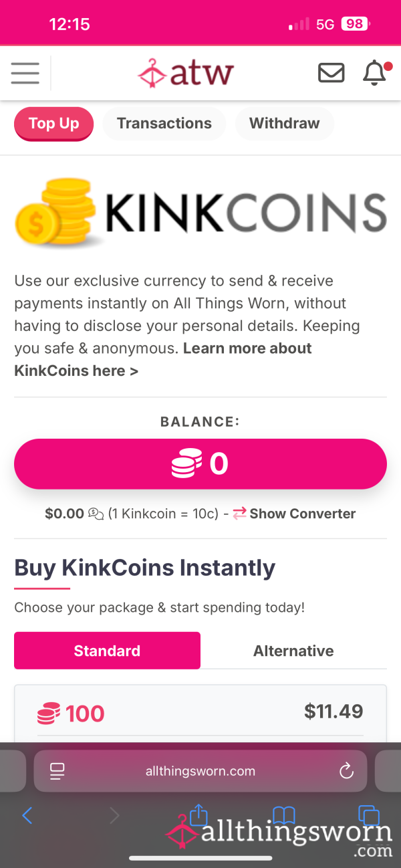Follow the Learn more about KinkCoins link
Screen dimensions: 401x868
pyautogui.click(x=163, y=360)
